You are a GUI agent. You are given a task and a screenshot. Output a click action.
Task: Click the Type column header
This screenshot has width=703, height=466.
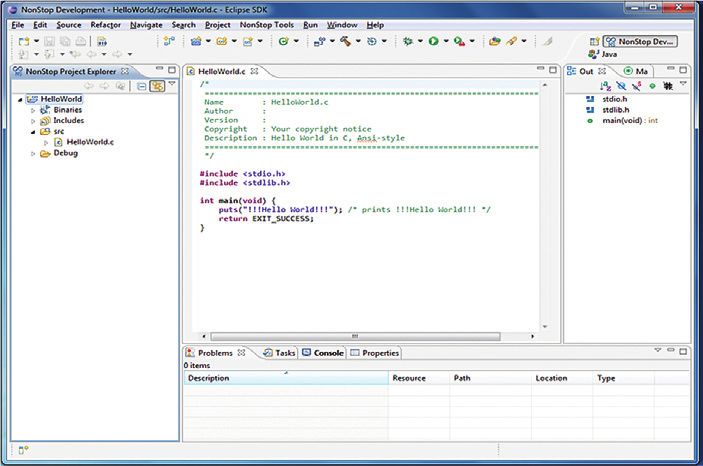coord(623,378)
